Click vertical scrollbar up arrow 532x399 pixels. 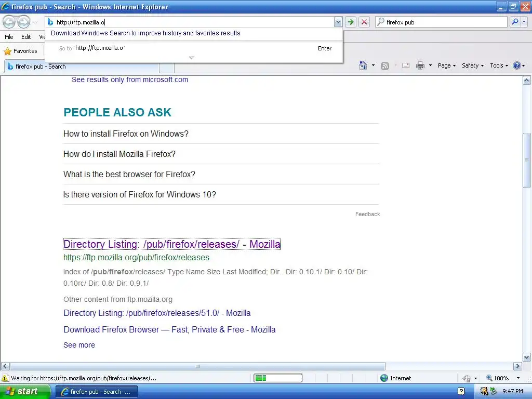tap(527, 81)
